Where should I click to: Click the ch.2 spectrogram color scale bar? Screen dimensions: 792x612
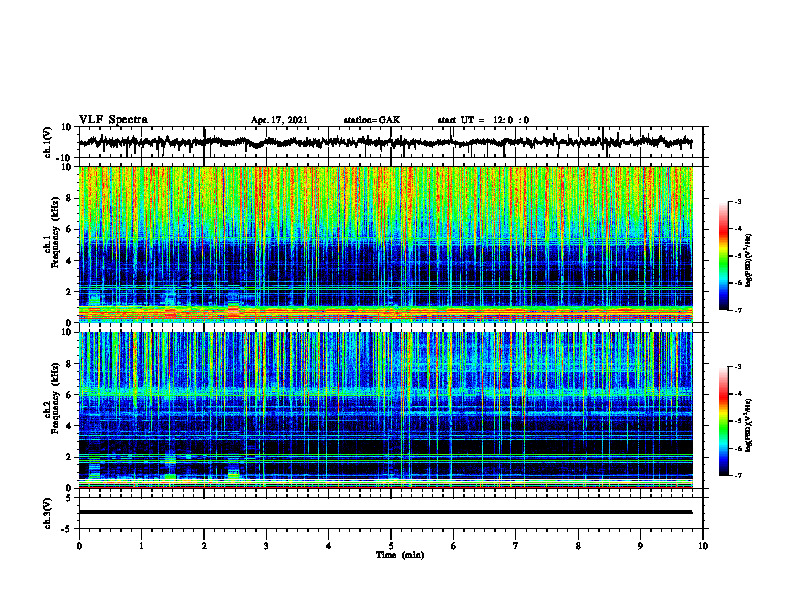[724, 421]
